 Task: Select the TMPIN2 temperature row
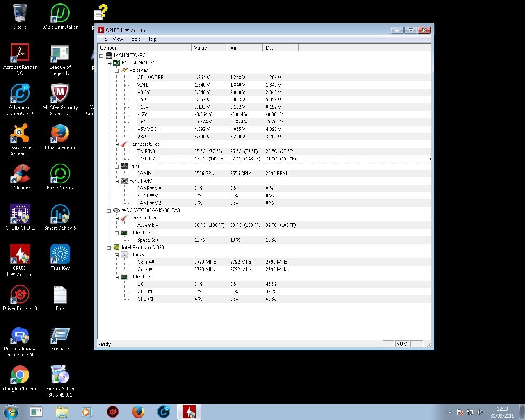click(283, 159)
